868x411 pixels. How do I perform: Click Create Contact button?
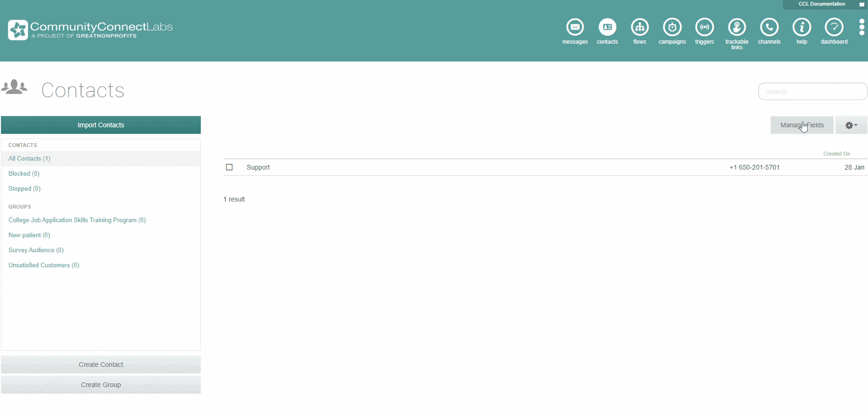pos(101,364)
